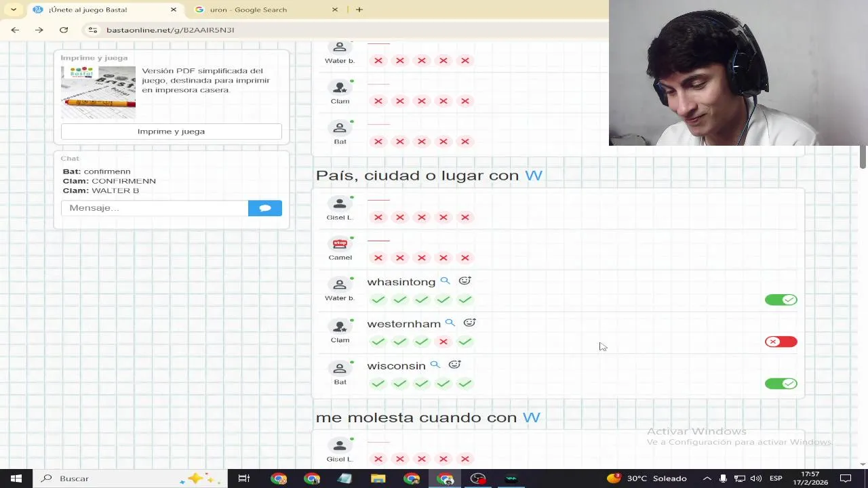
Task: Search the word whasintong with magnifier icon
Action: [445, 281]
